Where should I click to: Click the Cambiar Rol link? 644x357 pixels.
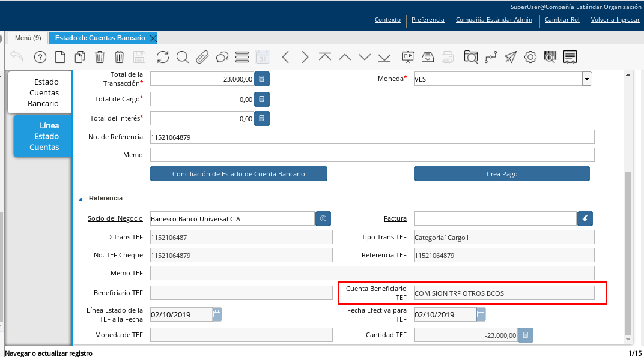pos(562,19)
